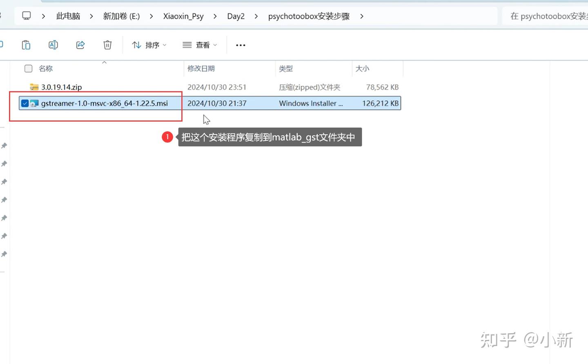The height and width of the screenshot is (364, 588).
Task: Uncheck the gstreamer-1.0-msvc msi file checkbox
Action: [x=24, y=103]
